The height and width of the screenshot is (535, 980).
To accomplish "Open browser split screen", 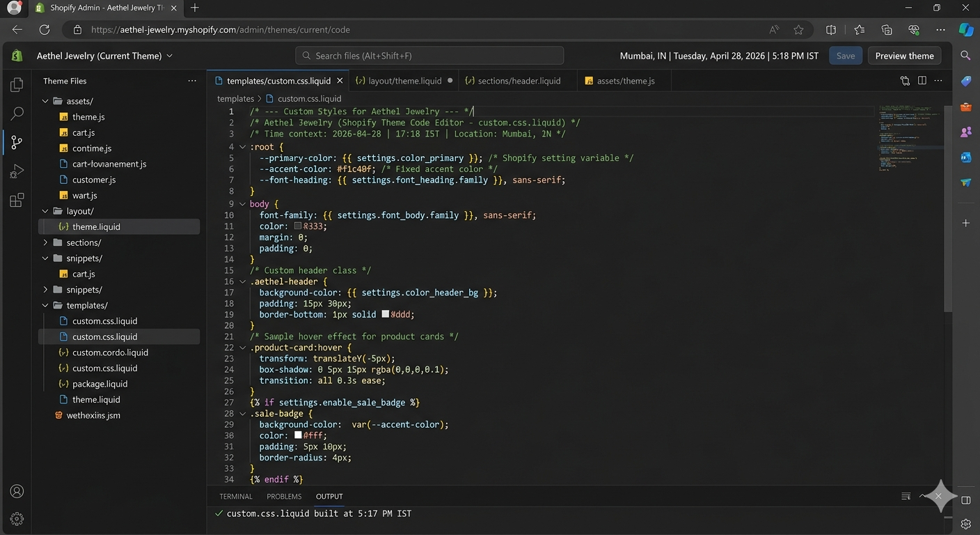I will click(x=831, y=30).
